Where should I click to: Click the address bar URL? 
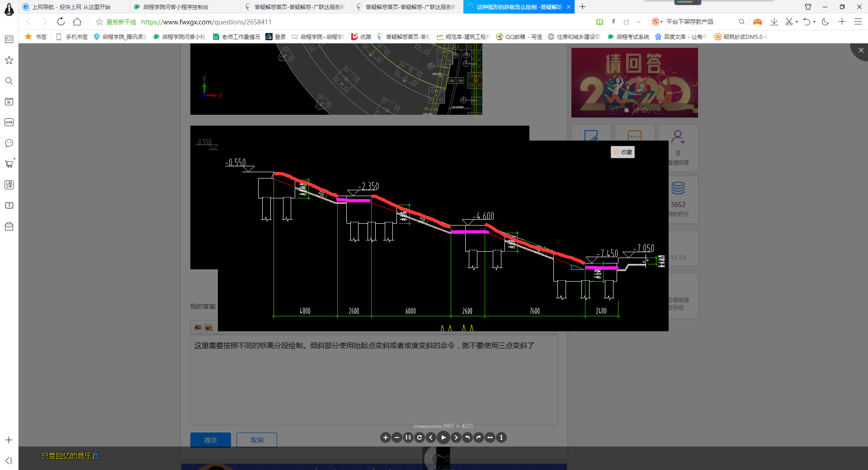click(206, 22)
